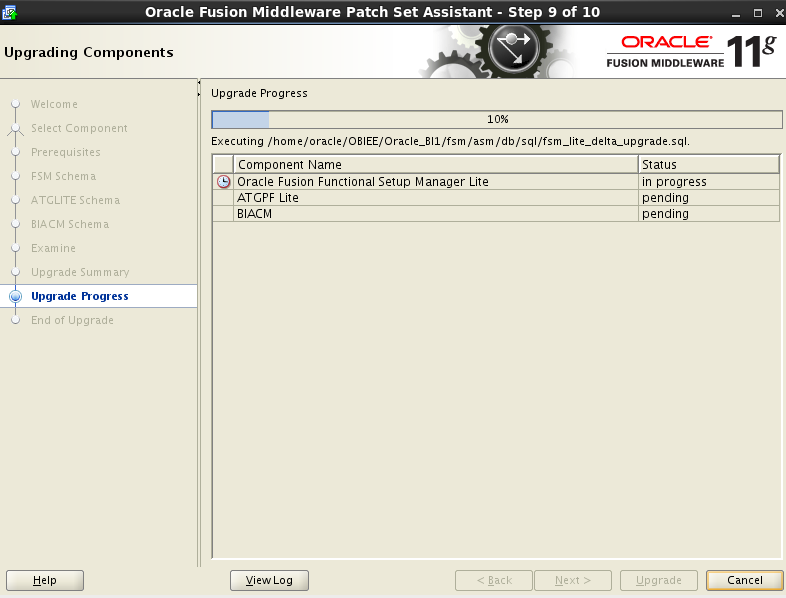Maximize the Patch Set Assistant window
Image resolution: width=786 pixels, height=598 pixels.
click(x=757, y=14)
